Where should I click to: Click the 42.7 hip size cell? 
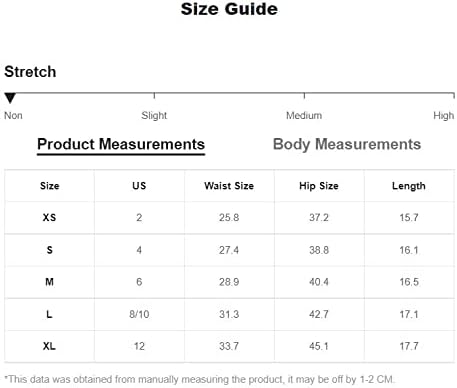(319, 314)
